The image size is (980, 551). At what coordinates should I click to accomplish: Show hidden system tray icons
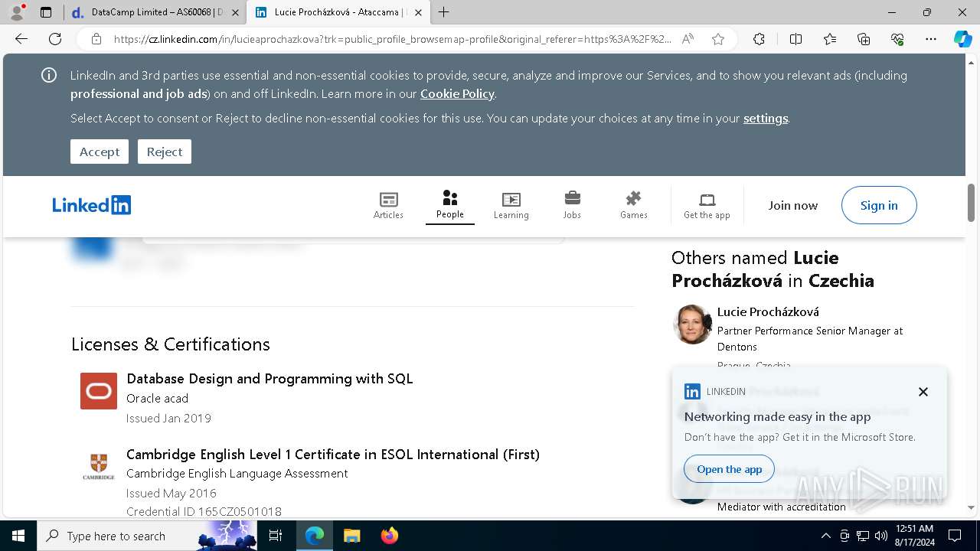click(825, 536)
